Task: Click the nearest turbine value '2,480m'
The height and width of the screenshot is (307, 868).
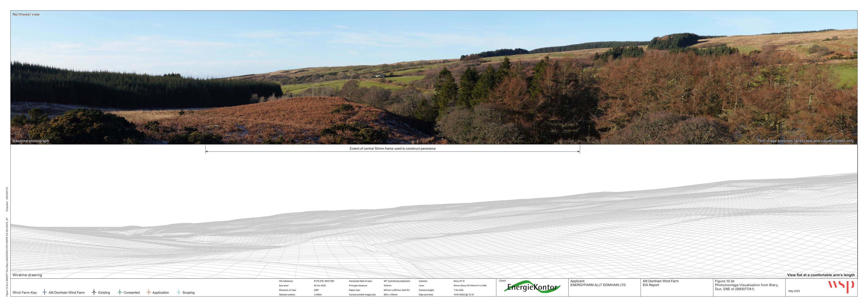Action: (x=318, y=294)
